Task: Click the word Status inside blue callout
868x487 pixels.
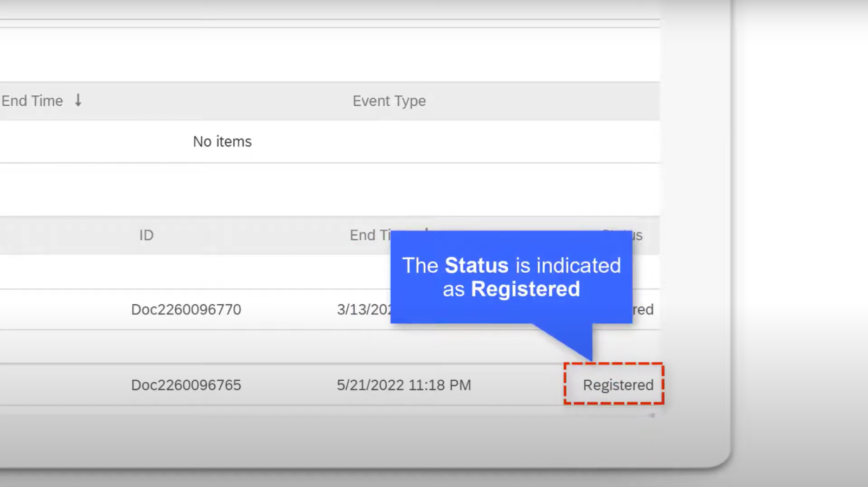Action: 476,265
